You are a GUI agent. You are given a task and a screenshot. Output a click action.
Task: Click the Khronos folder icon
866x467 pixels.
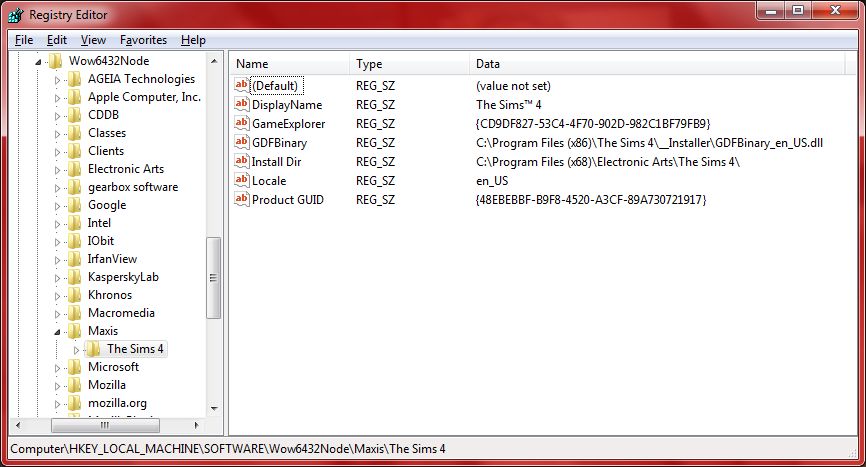pos(75,295)
